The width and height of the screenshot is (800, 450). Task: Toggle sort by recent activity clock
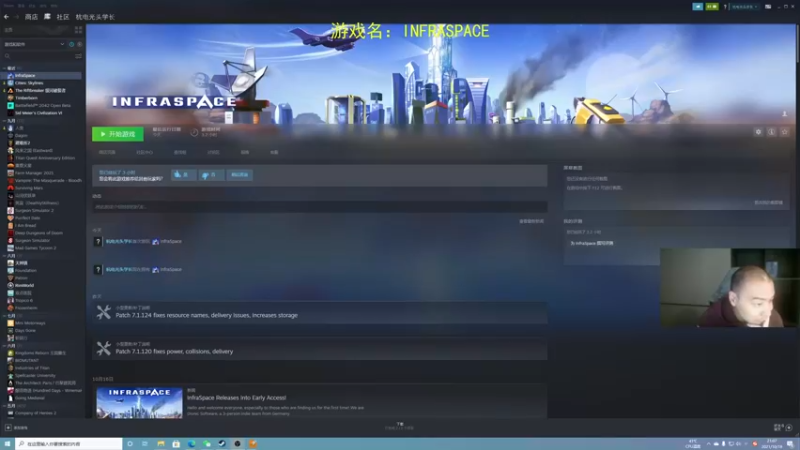point(71,44)
